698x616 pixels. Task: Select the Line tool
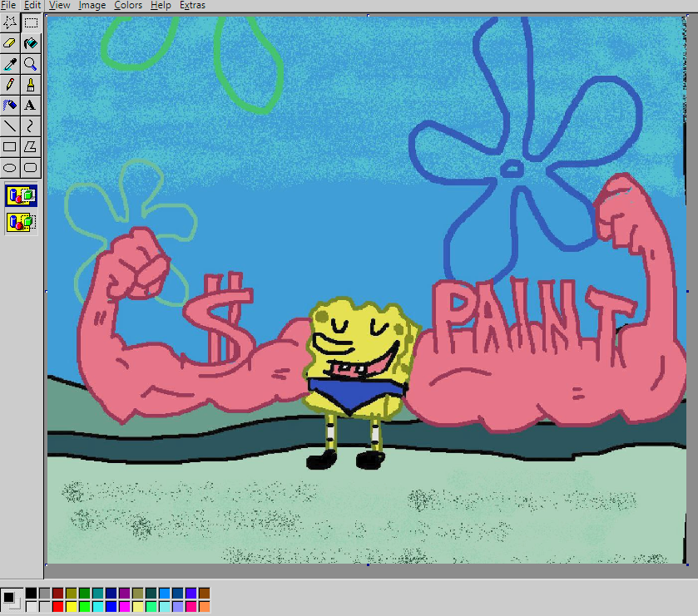tap(10, 126)
